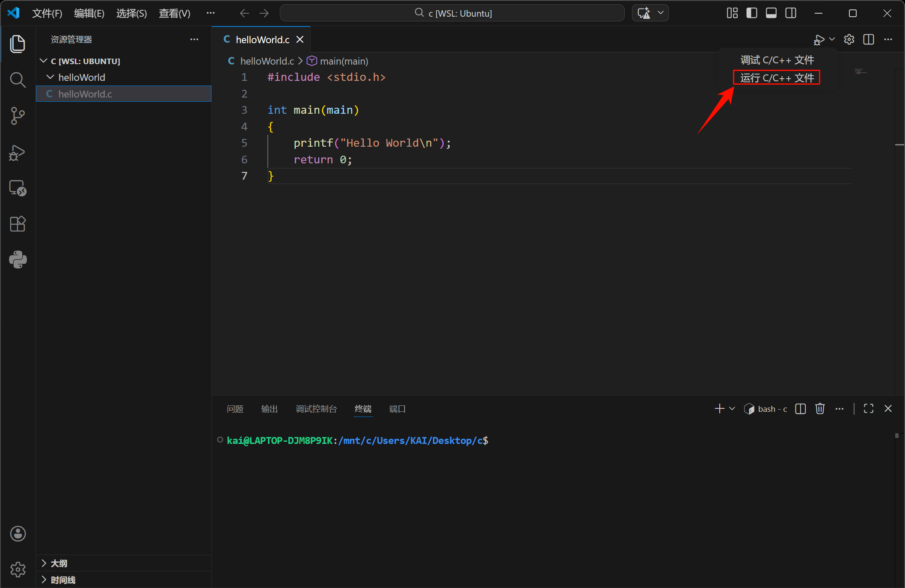Switch to the 输出 panel tab
This screenshot has width=905, height=588.
[x=269, y=409]
